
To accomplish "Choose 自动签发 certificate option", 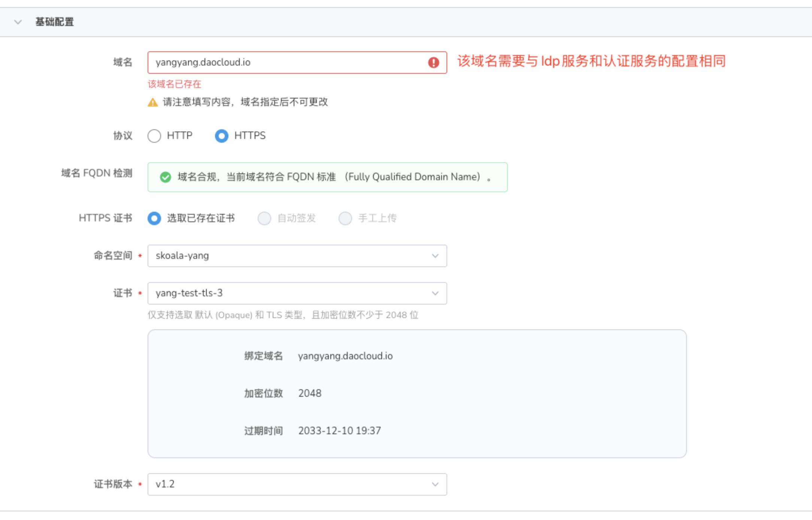I will click(264, 218).
